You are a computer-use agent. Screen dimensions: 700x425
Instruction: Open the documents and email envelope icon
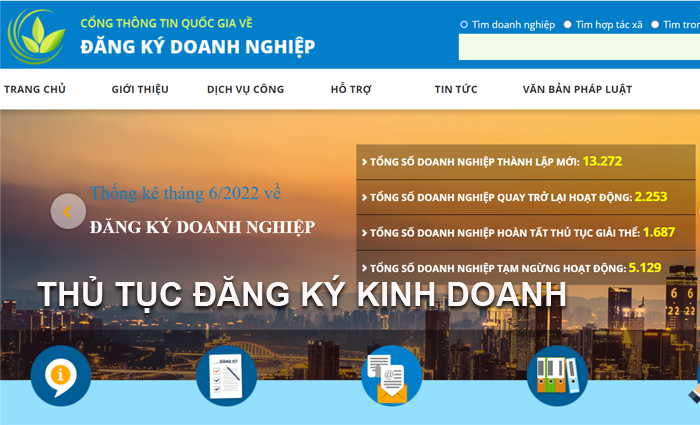pyautogui.click(x=392, y=376)
